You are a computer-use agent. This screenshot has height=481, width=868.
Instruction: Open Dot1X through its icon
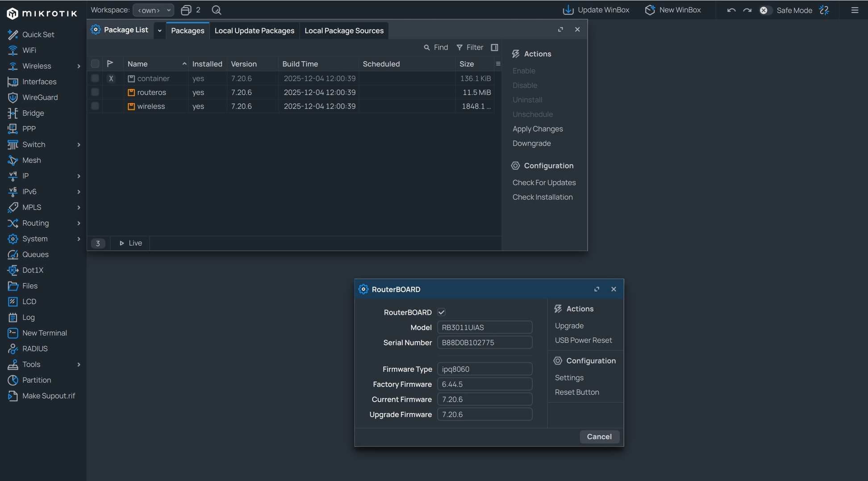(13, 270)
